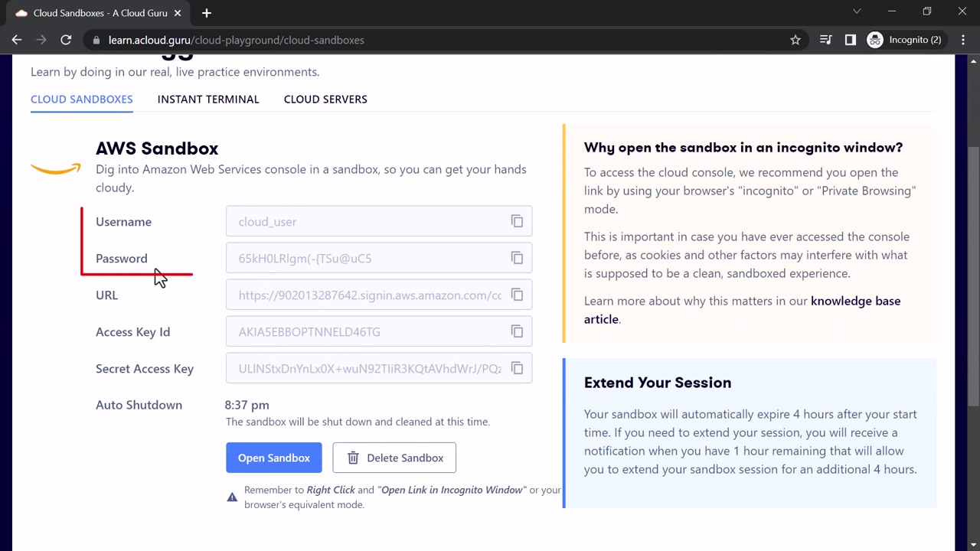This screenshot has height=551, width=980.
Task: Expand the tab search chevron
Action: click(857, 11)
